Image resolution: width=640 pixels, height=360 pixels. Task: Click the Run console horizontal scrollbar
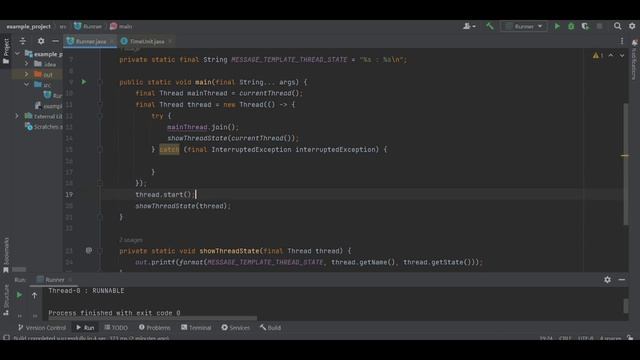pos(152,318)
